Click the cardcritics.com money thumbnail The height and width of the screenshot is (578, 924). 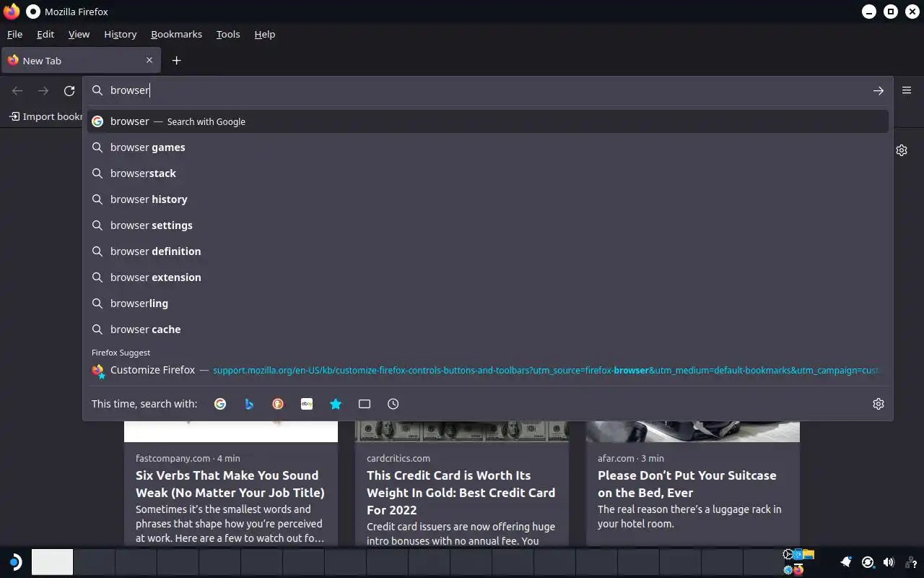[462, 431]
